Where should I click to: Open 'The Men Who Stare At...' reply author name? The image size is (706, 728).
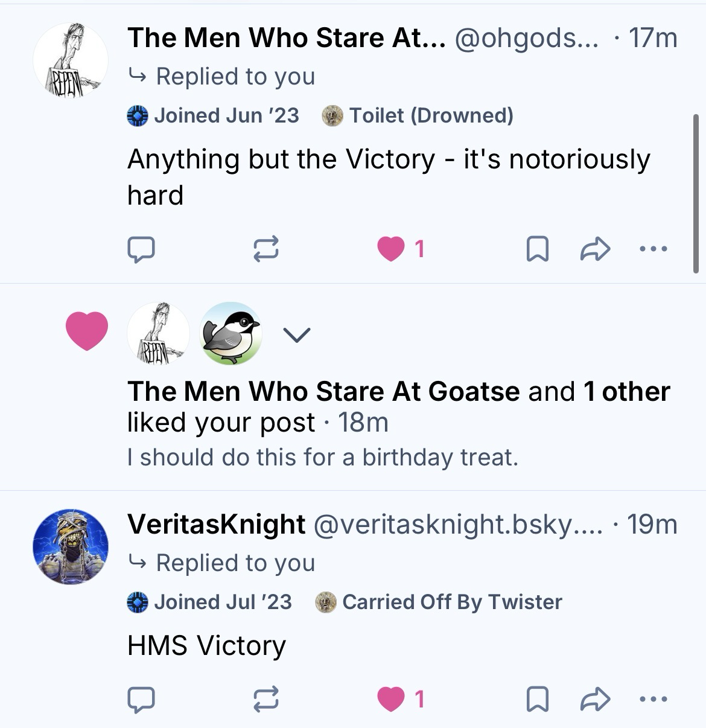pos(286,38)
